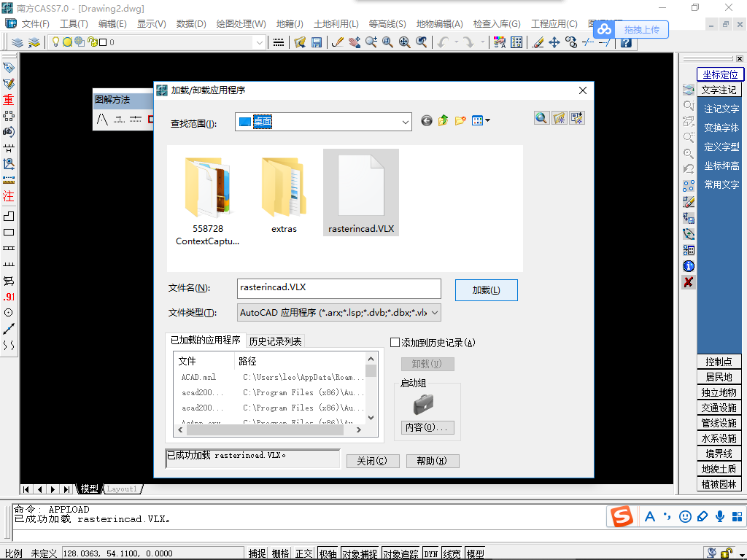This screenshot has height=560, width=747.
Task: Check the 添加到历史记录 checkbox
Action: (x=395, y=343)
